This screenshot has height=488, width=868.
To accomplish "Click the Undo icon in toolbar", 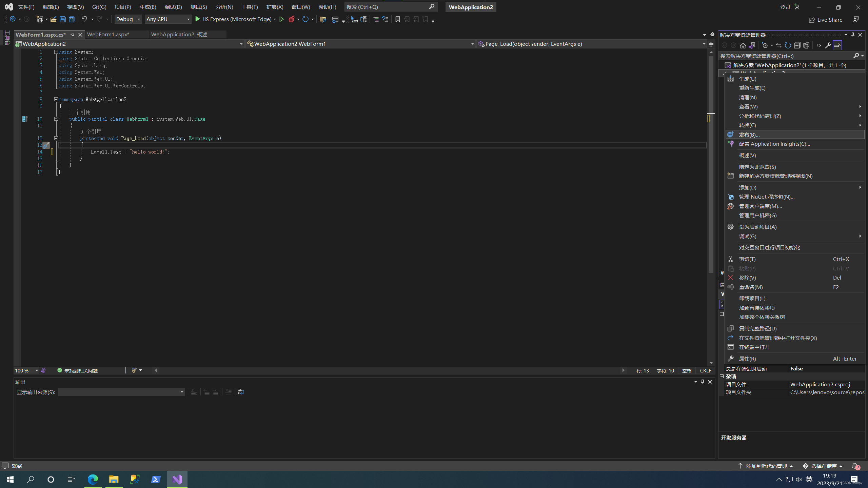I will (84, 19).
